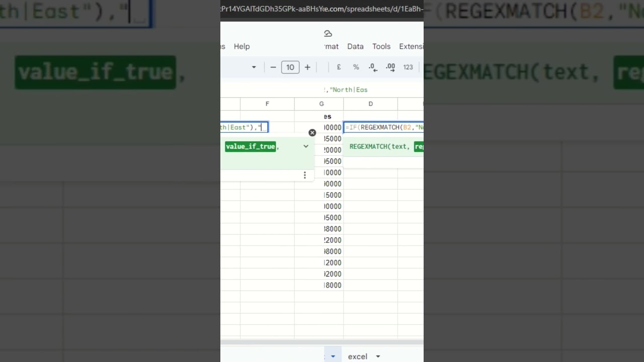
Task: Close the formula help popup
Action: pos(312,133)
